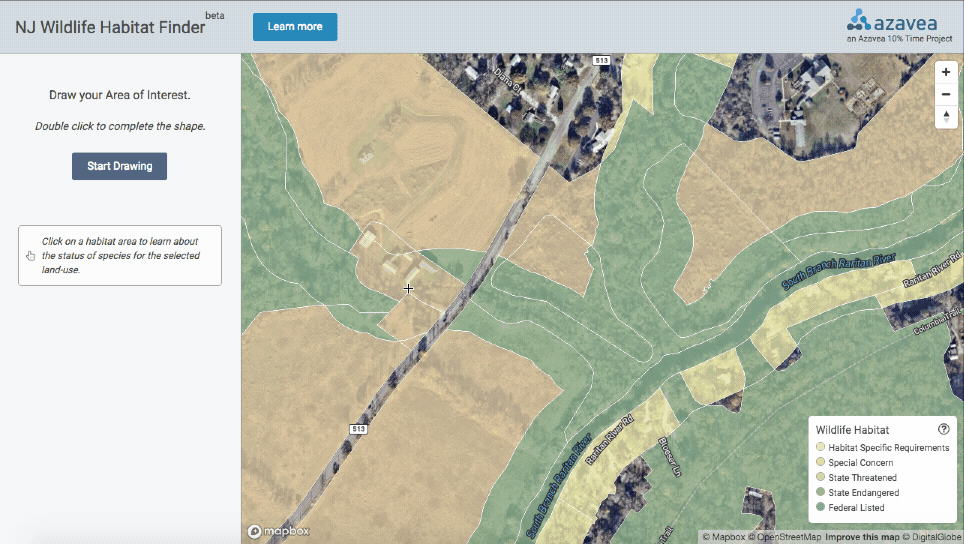Click the Special Concern legend swatch

pos(821,463)
